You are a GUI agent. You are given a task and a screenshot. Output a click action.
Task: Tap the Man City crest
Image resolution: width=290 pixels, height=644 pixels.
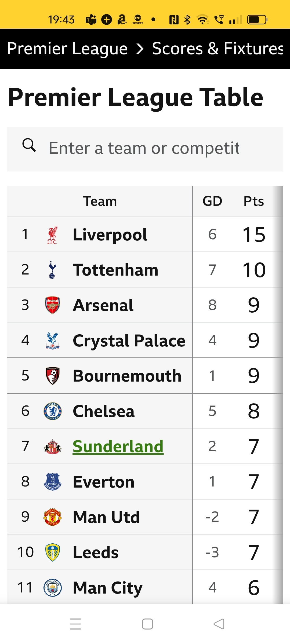(52, 588)
